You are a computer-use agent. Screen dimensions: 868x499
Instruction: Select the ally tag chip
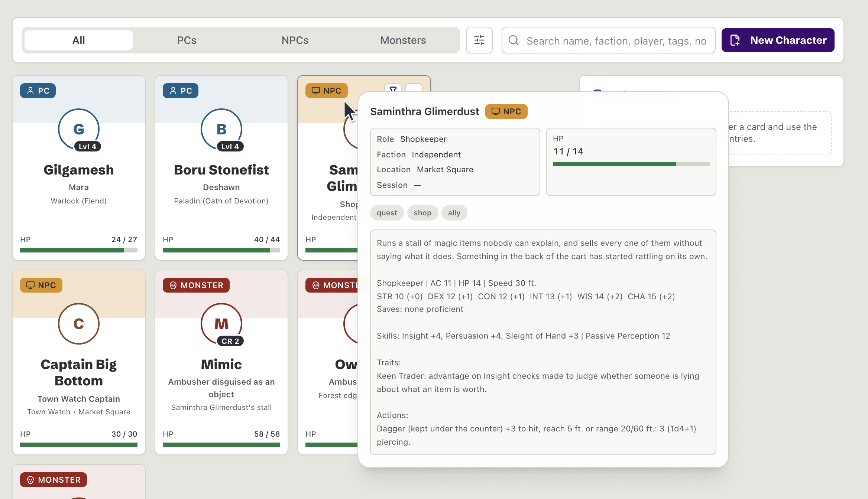pyautogui.click(x=454, y=213)
